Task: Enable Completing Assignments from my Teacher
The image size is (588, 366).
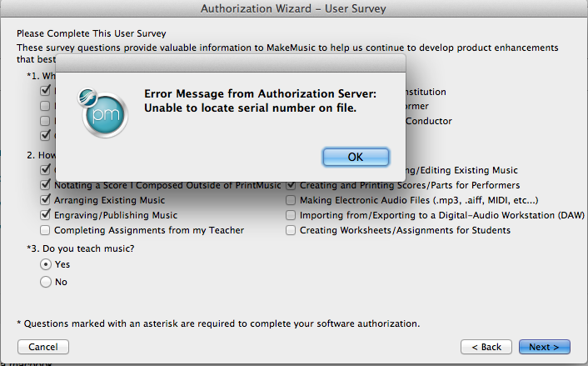Action: 46,230
